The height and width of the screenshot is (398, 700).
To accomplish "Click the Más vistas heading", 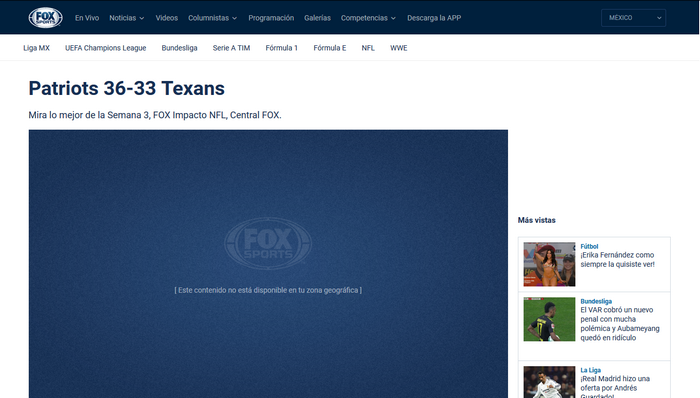I will (537, 220).
